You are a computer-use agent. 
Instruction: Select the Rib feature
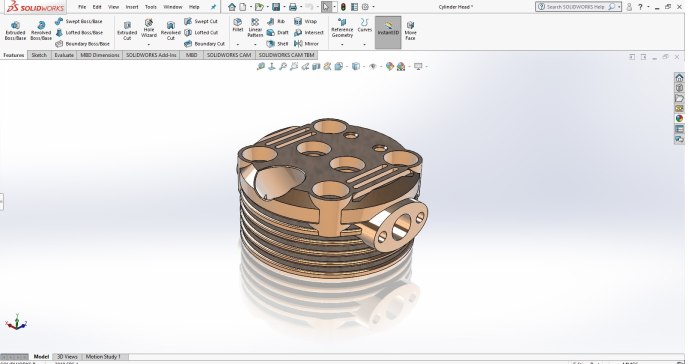pos(276,21)
